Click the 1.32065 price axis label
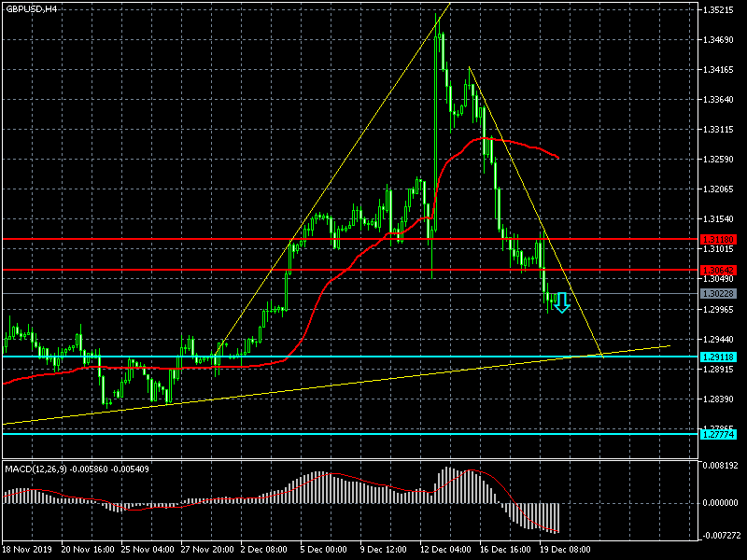 click(x=718, y=189)
